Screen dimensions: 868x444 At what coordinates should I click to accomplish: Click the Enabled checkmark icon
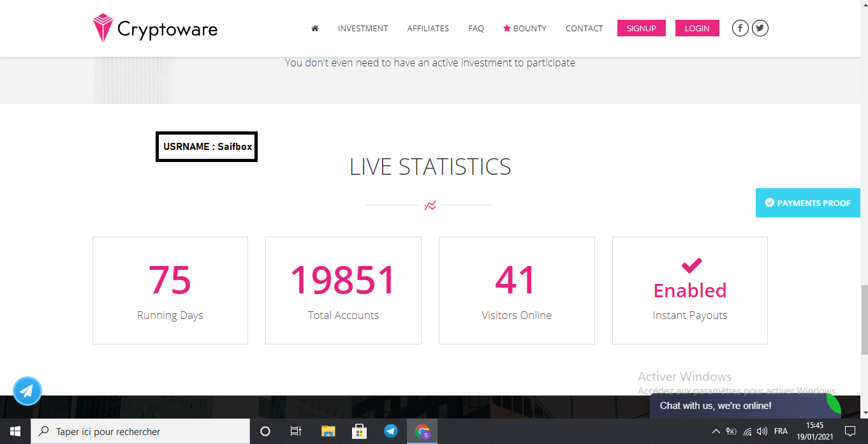coord(691,265)
